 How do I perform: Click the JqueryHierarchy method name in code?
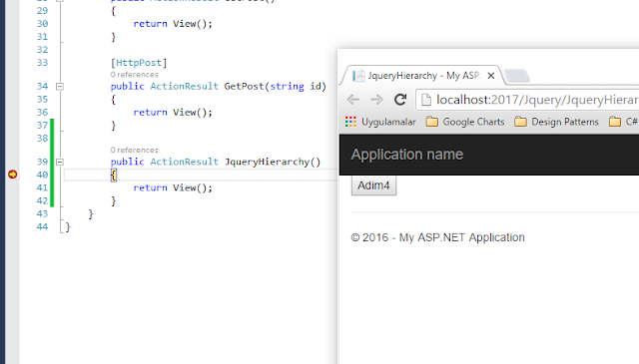(267, 162)
